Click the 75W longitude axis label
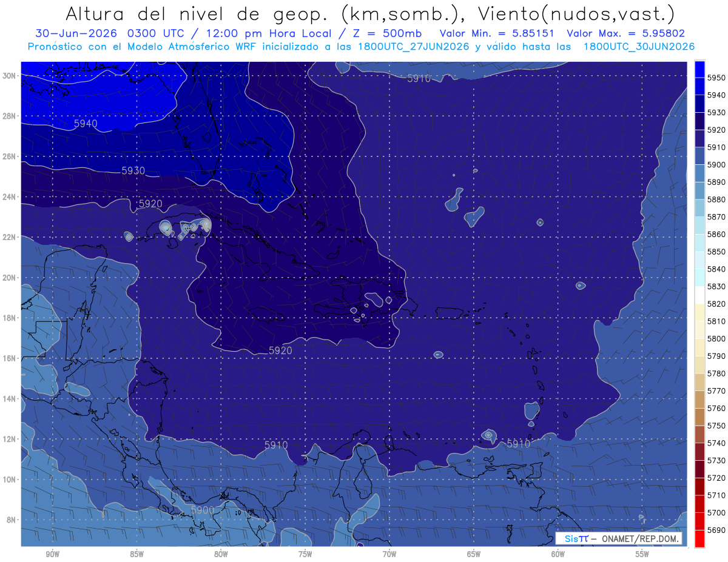This screenshot has height=562, width=728. pyautogui.click(x=305, y=554)
